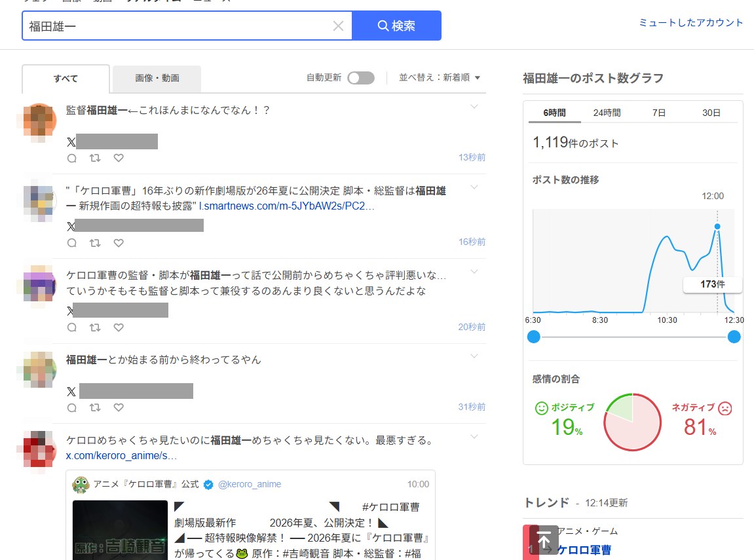Viewport: 754px width, 560px height.
Task: Open the 13秒前 timestamp link
Action: (472, 157)
